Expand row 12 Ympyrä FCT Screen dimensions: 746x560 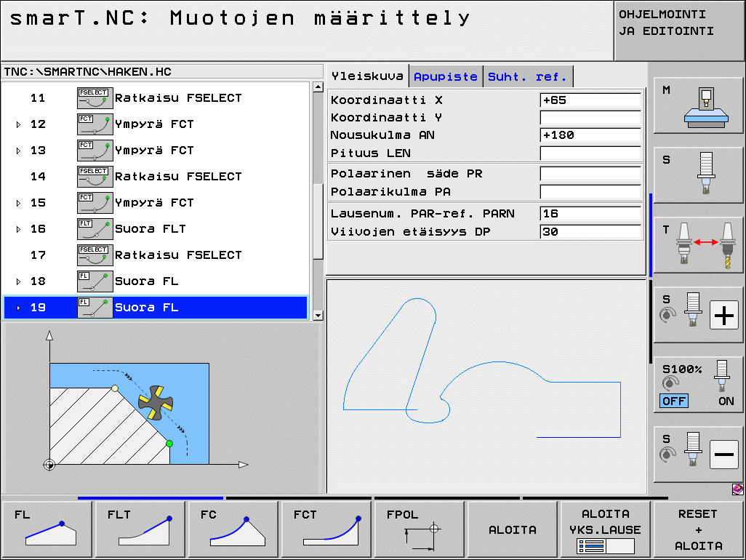click(18, 124)
